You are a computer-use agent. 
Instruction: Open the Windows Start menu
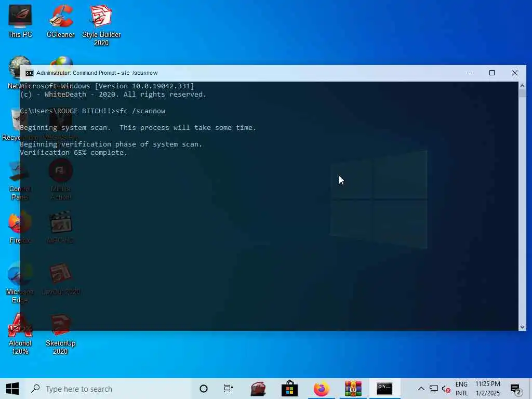pos(12,389)
